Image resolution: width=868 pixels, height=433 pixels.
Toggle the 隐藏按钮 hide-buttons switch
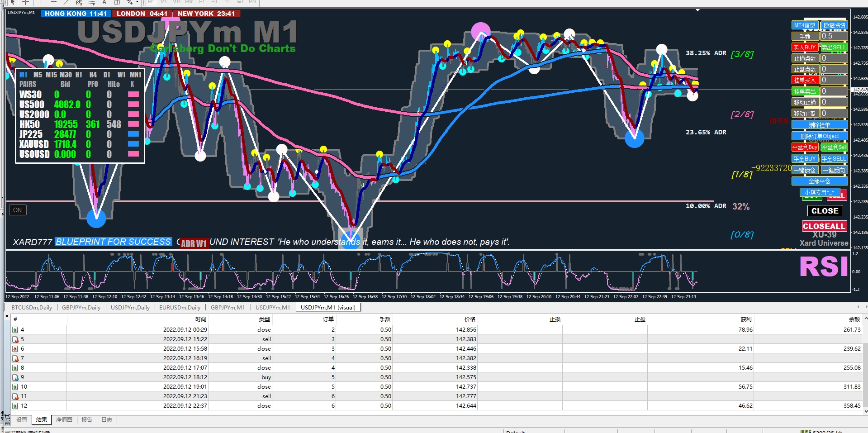[x=834, y=25]
